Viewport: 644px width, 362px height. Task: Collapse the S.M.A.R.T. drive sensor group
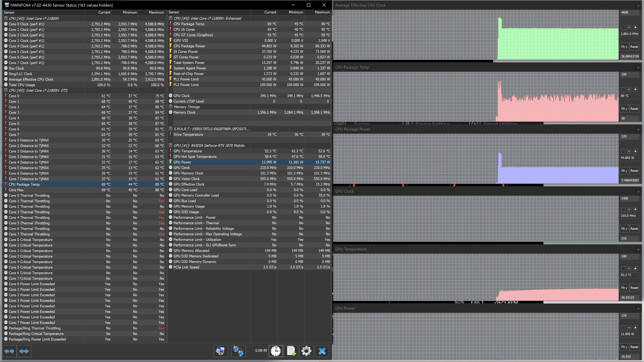point(211,129)
